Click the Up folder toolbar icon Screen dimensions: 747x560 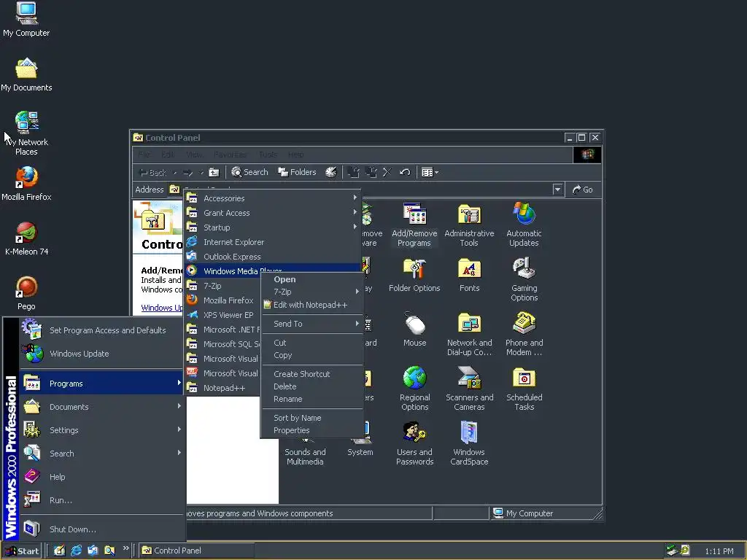coord(214,172)
